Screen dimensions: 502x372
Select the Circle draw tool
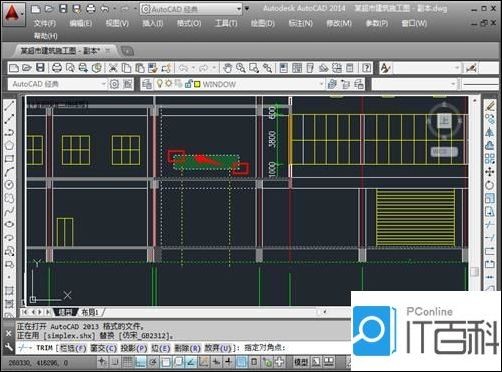tap(9, 185)
